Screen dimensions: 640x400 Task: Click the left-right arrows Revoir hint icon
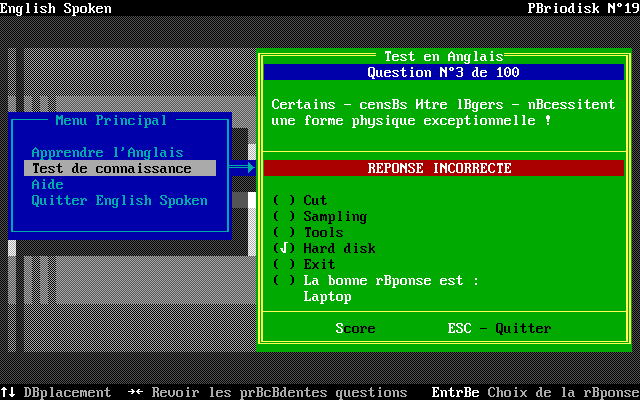[136, 392]
